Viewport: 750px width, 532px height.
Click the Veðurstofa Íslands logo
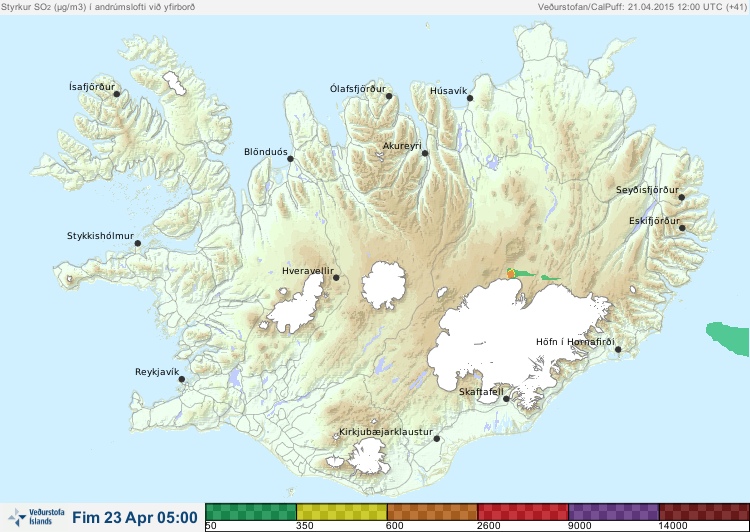[36, 517]
